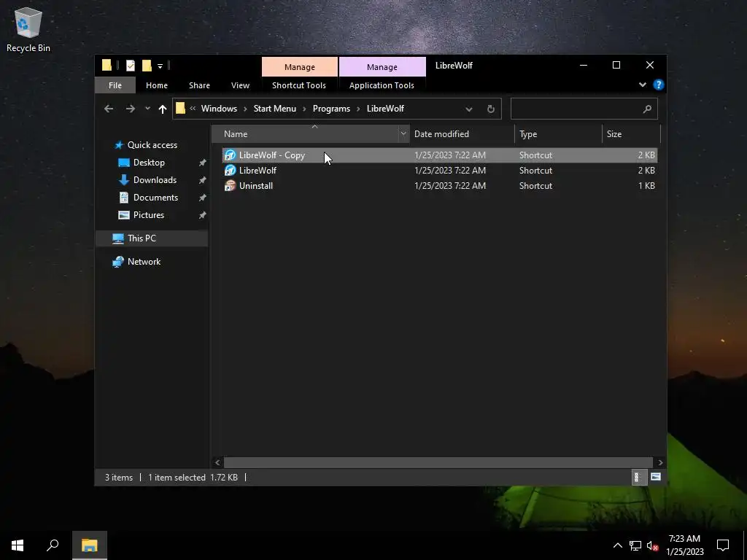This screenshot has width=747, height=560.
Task: Click the scroll right arrow
Action: coord(660,462)
